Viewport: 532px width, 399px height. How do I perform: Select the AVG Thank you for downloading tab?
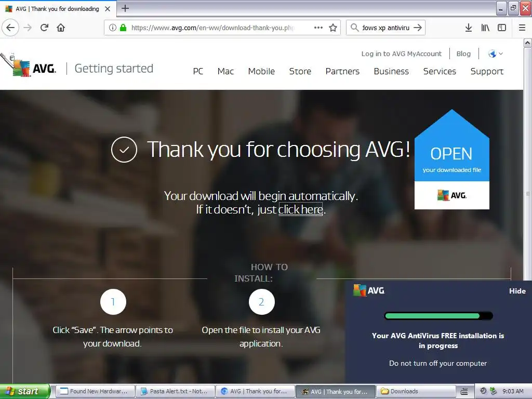(58, 9)
